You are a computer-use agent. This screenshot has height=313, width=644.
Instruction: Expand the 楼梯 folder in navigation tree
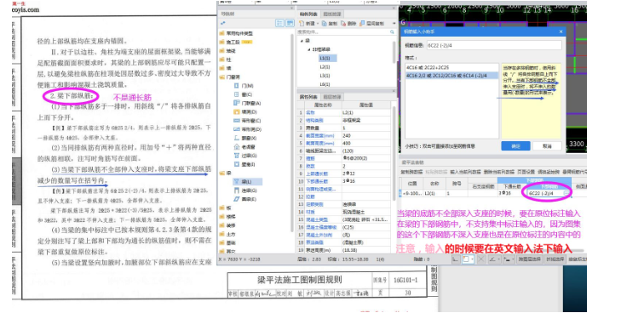pyautogui.click(x=222, y=216)
